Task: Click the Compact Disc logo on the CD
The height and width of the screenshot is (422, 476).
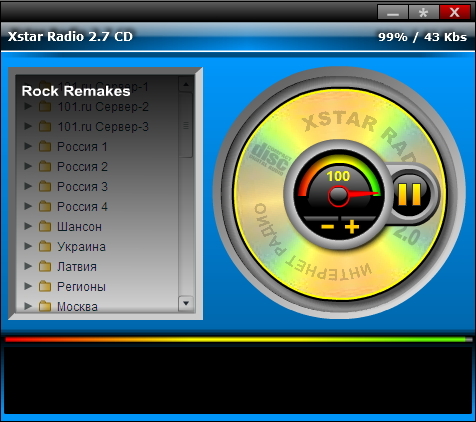Action: tap(270, 159)
